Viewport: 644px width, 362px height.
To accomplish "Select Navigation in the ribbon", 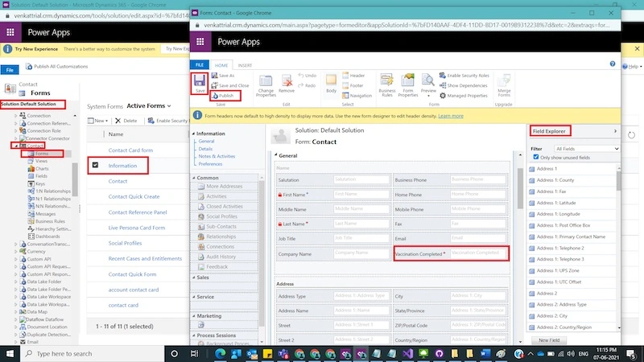I will click(x=357, y=96).
